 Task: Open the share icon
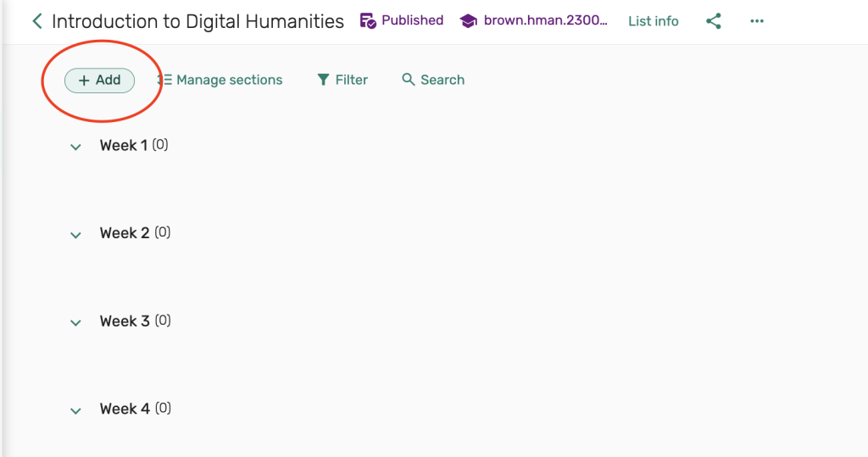714,21
